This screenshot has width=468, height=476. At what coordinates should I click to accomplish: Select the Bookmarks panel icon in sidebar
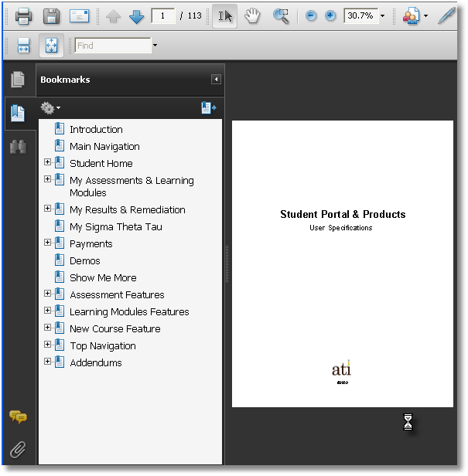point(18,114)
